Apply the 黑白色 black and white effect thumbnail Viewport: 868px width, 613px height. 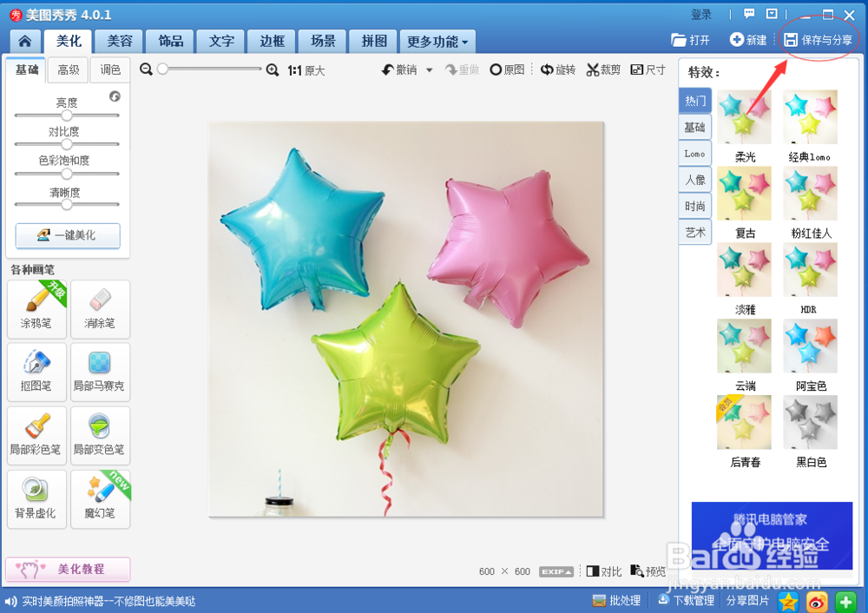tap(811, 422)
